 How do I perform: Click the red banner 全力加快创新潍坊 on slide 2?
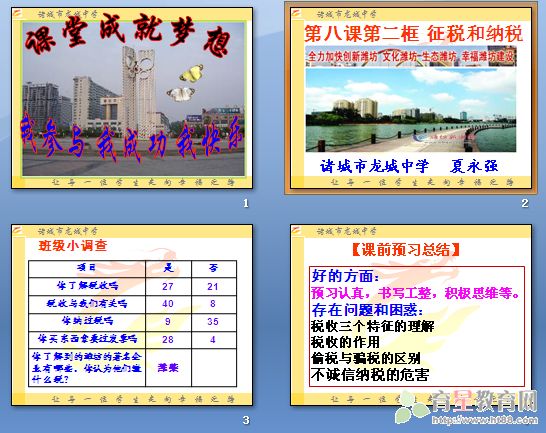coord(411,56)
